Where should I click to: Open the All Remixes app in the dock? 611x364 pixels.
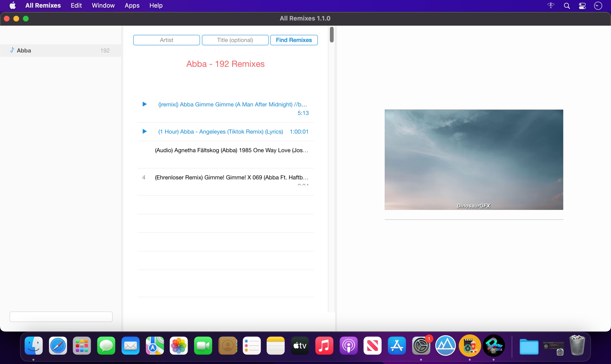(494, 346)
